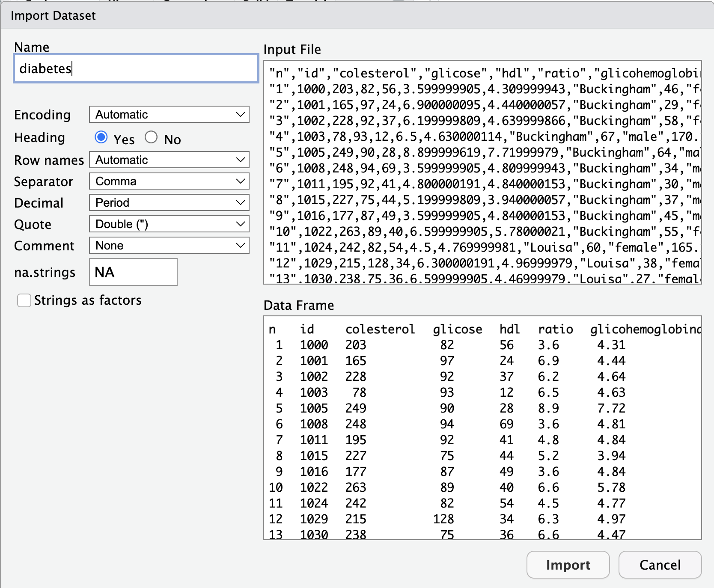Click the Import button

(568, 565)
